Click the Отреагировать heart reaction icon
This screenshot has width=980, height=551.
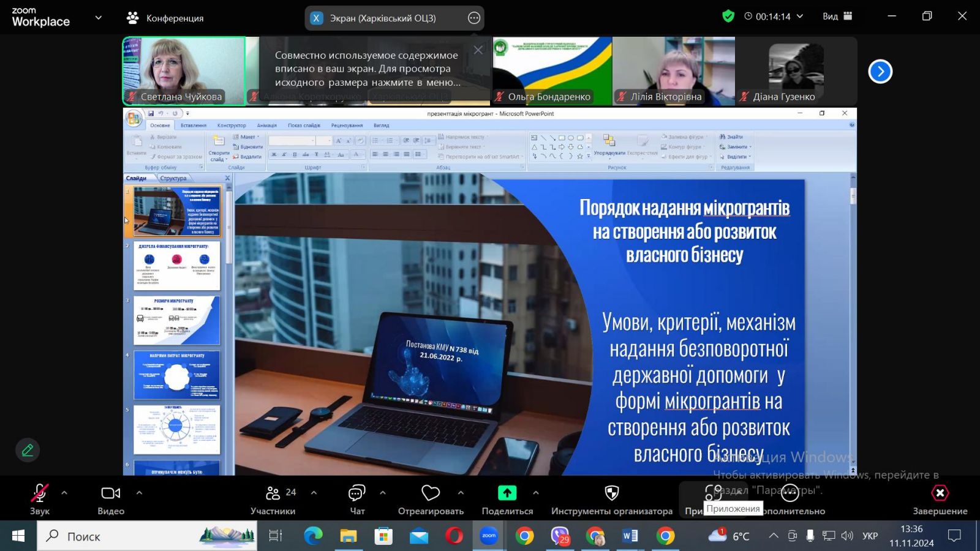431,493
